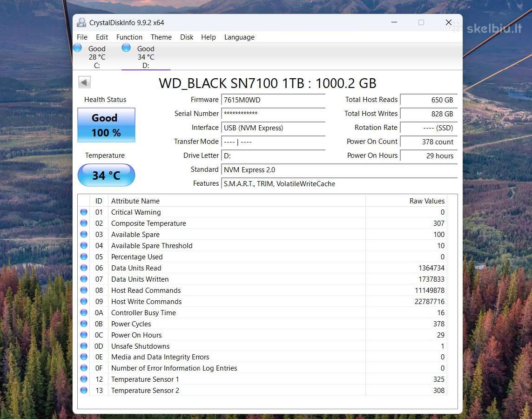This screenshot has width=532, height=419.
Task: Click the Good 100 % health status button
Action: [x=106, y=125]
